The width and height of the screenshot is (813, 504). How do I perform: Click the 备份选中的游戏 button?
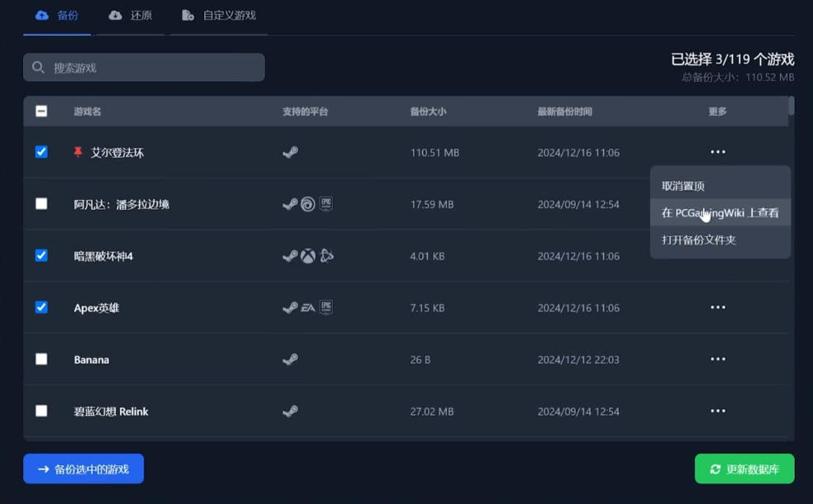[83, 468]
